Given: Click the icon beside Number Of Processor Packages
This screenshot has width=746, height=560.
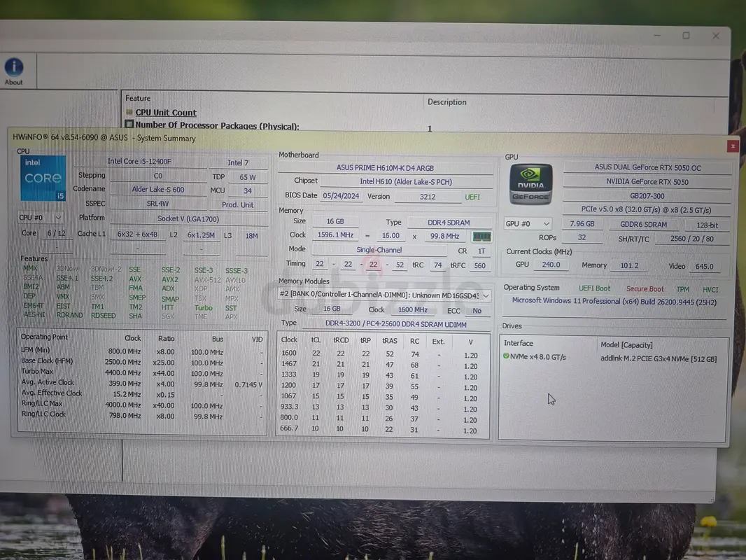Looking at the screenshot, I should [x=129, y=125].
